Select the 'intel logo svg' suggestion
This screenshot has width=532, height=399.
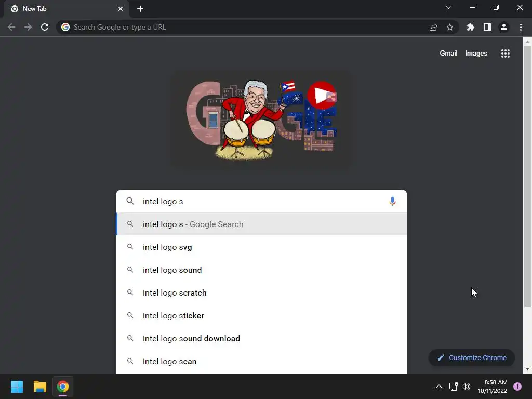262,247
